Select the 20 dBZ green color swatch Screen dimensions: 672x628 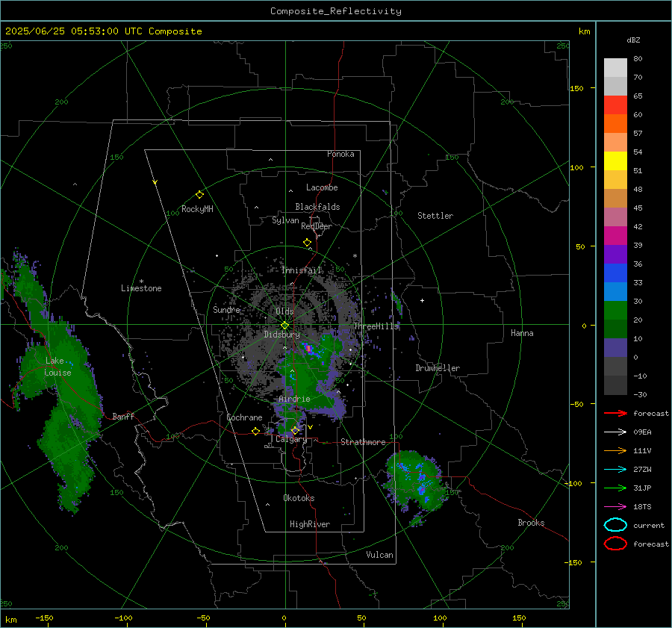615,310
